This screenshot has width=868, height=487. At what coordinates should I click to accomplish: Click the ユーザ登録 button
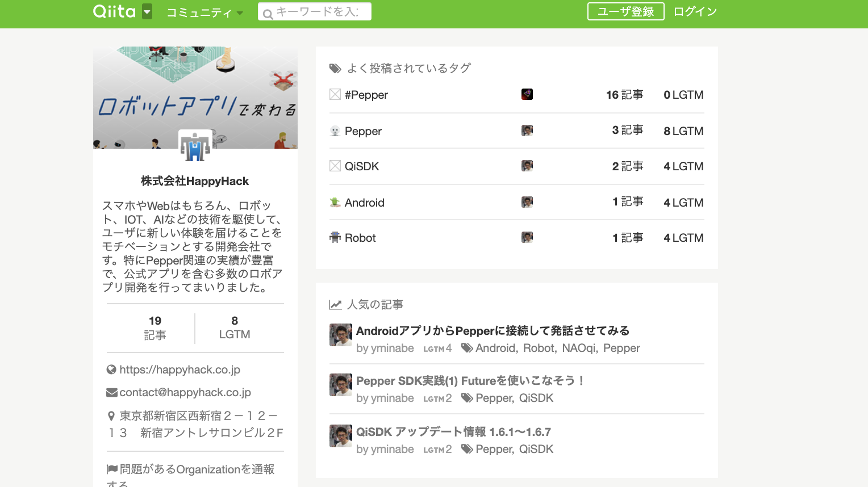626,11
